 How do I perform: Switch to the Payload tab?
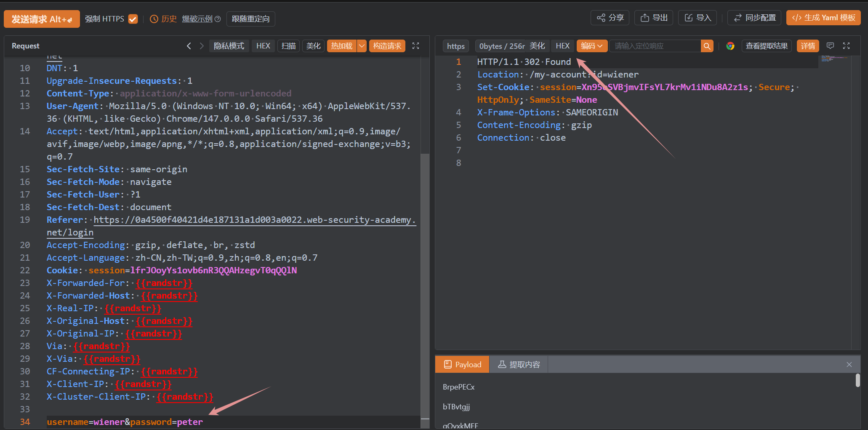[462, 364]
